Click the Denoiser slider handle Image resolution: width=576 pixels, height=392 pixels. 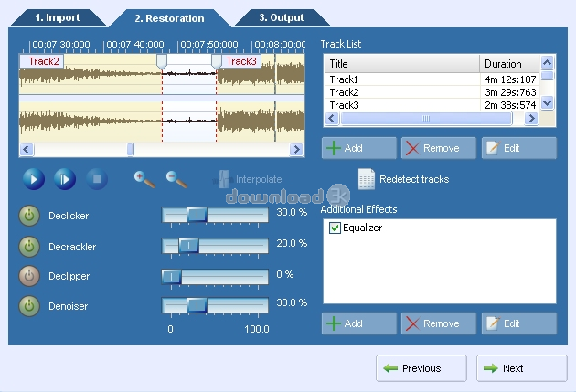tap(197, 304)
